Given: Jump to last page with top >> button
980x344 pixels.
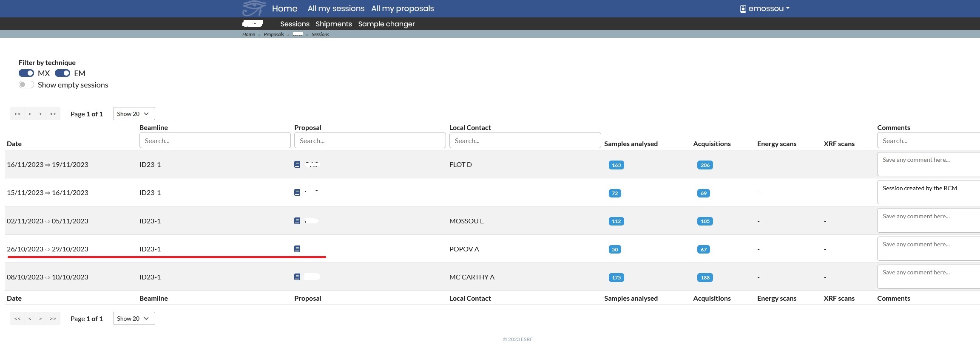Looking at the screenshot, I should pyautogui.click(x=53, y=114).
